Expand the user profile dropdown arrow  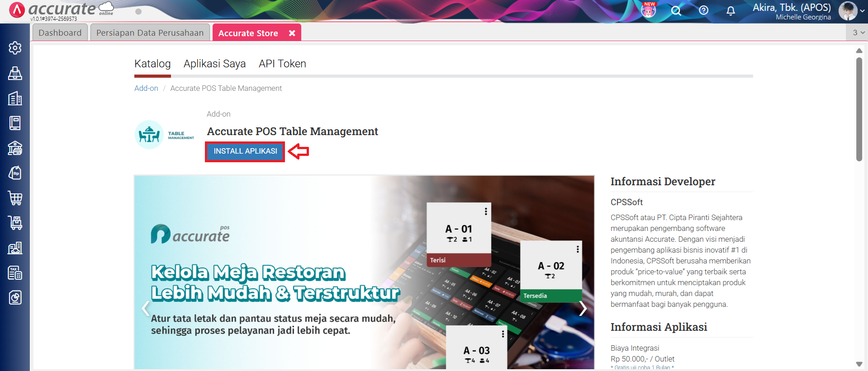(862, 11)
